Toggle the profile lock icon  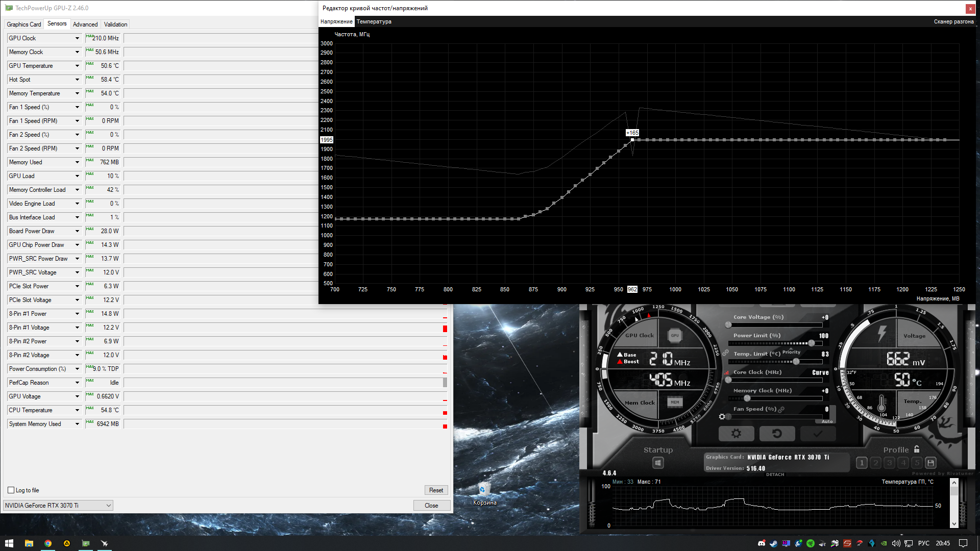pos(917,449)
